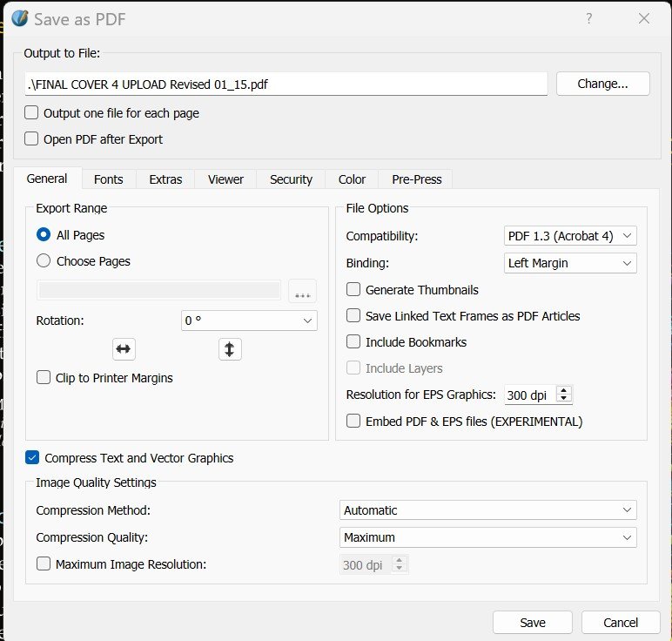Click the horizontal mirror page icon

(x=124, y=349)
